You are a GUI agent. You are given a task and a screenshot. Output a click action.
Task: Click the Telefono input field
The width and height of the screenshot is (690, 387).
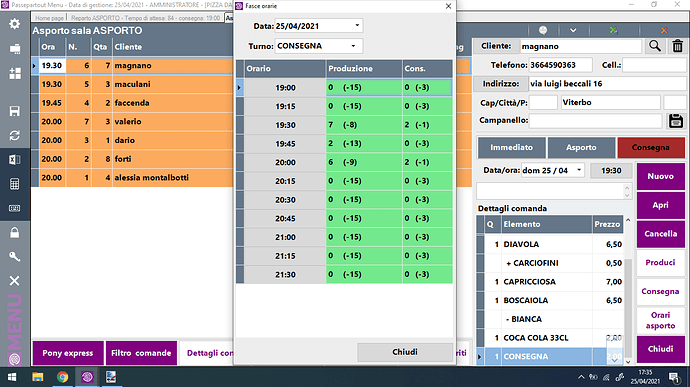point(560,65)
